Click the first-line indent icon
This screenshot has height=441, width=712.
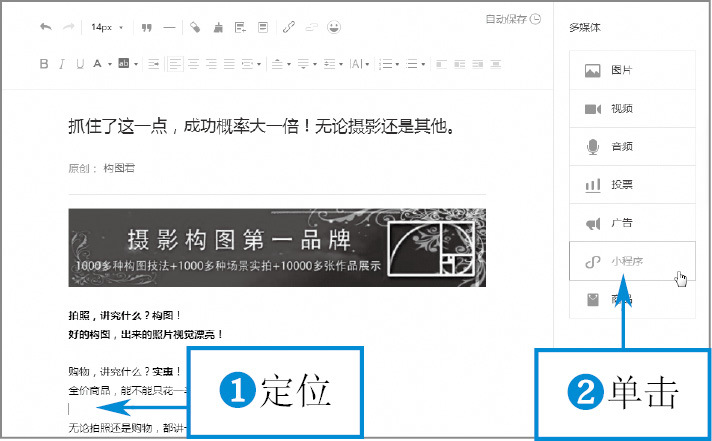click(153, 64)
